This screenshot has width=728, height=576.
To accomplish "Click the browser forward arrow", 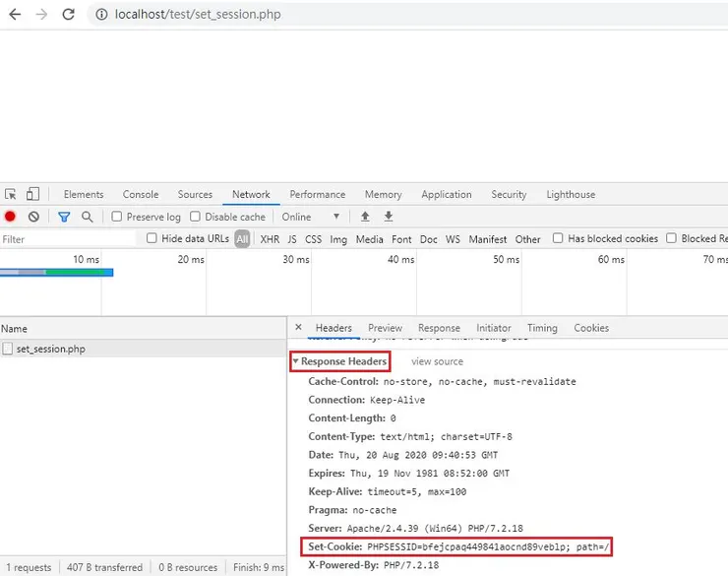I will (41, 15).
